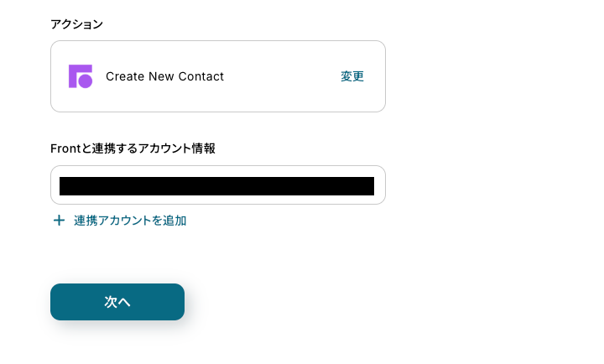This screenshot has width=604, height=364.
Task: Choose the connected Front account entry
Action: (x=217, y=185)
